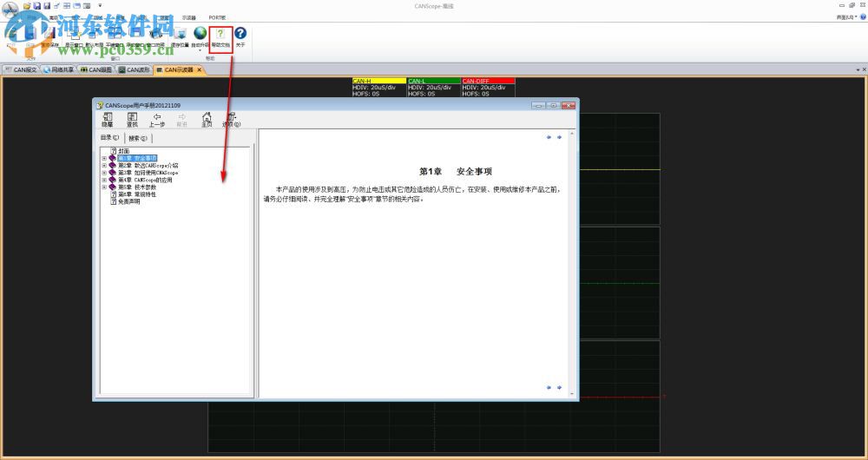Expand the 第4章 CANScope applications node
This screenshot has height=460, width=868.
pos(104,180)
